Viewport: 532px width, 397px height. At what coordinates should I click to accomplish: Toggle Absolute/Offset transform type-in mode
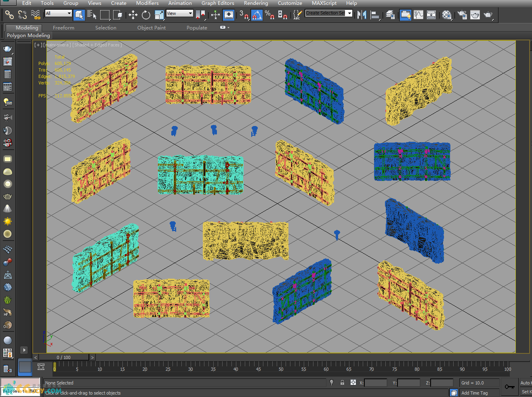click(353, 382)
